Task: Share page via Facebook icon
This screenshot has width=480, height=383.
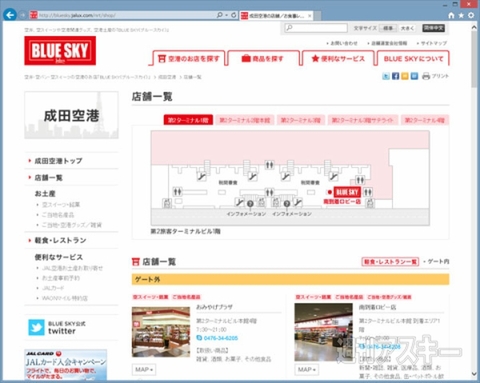Action: tap(395, 76)
